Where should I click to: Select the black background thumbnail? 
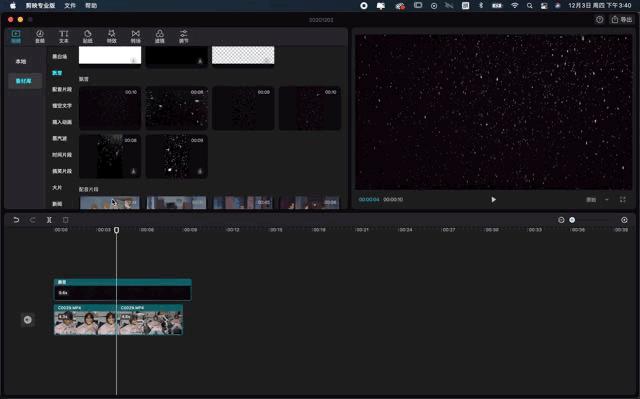coord(177,55)
